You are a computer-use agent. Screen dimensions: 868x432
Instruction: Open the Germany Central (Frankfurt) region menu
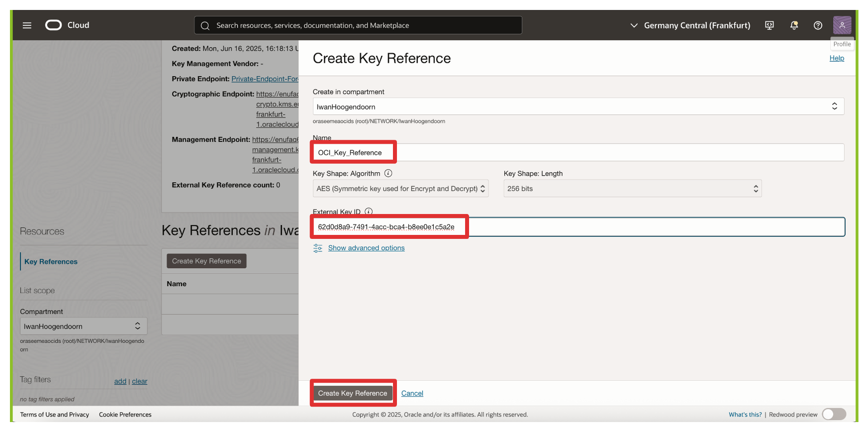click(x=690, y=25)
